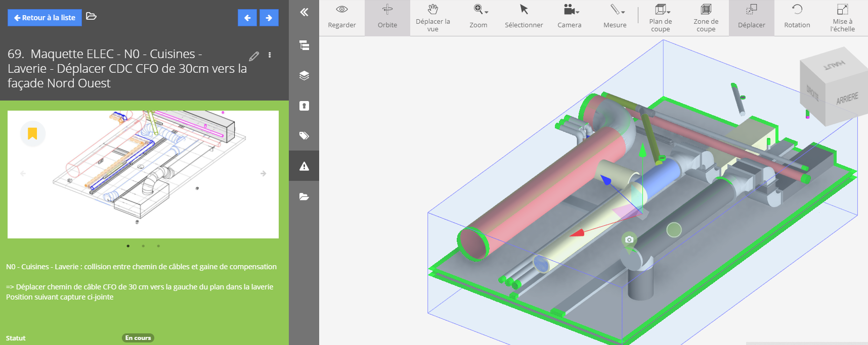Toggle the Déplacer tool
Image resolution: width=868 pixels, height=345 pixels.
click(752, 18)
